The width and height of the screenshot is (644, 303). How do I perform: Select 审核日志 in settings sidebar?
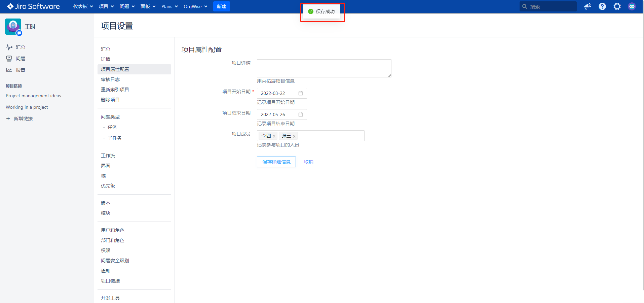point(110,79)
